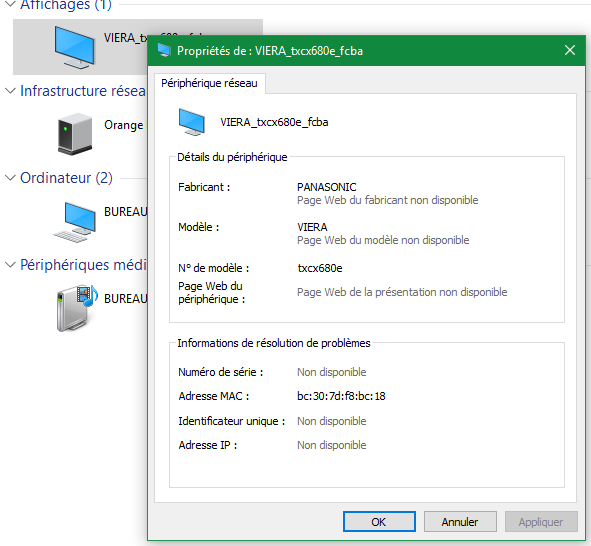This screenshot has width=591, height=546.
Task: Click the Orange device label
Action: pos(124,125)
